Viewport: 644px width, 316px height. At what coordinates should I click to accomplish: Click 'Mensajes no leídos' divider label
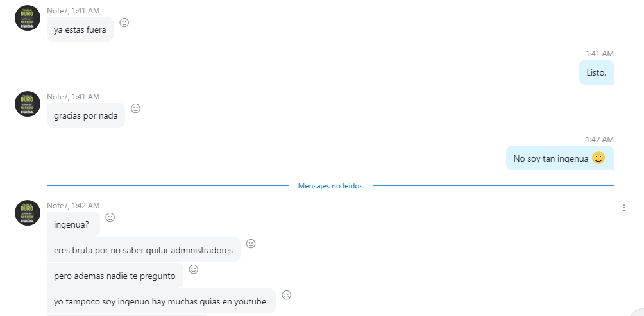(x=330, y=186)
